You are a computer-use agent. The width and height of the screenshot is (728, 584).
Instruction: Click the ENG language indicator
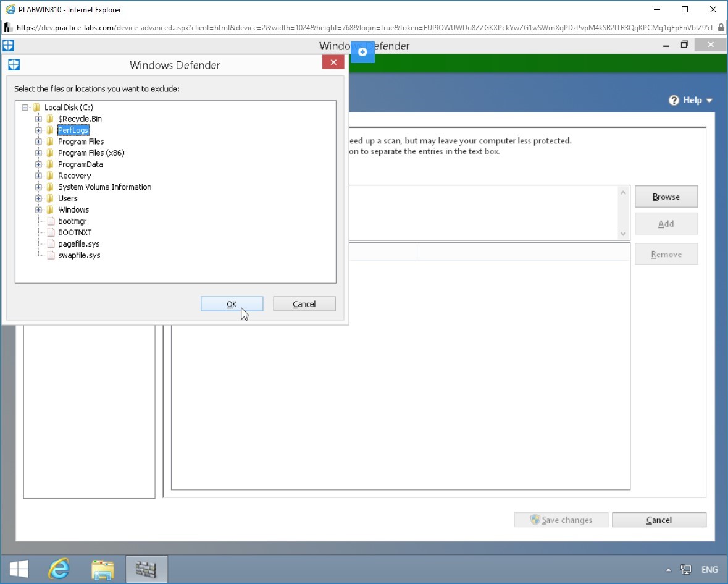point(709,570)
